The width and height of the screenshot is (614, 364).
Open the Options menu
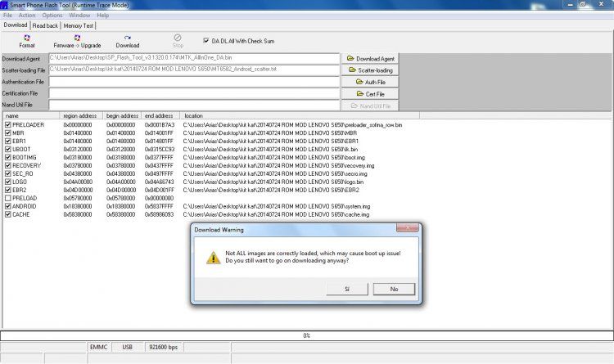(52, 16)
